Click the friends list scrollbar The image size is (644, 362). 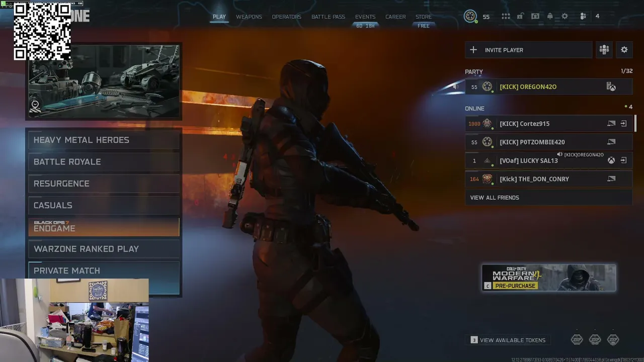tap(635, 124)
